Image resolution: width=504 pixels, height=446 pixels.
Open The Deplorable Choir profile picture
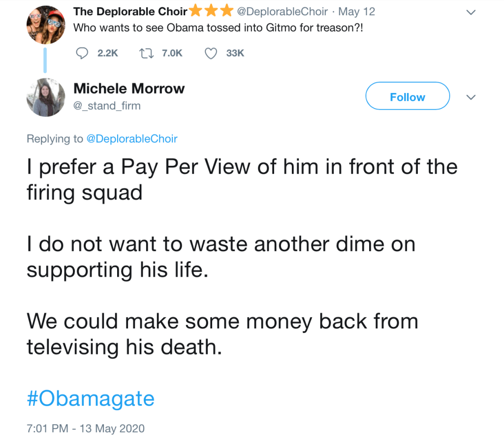pyautogui.click(x=46, y=24)
